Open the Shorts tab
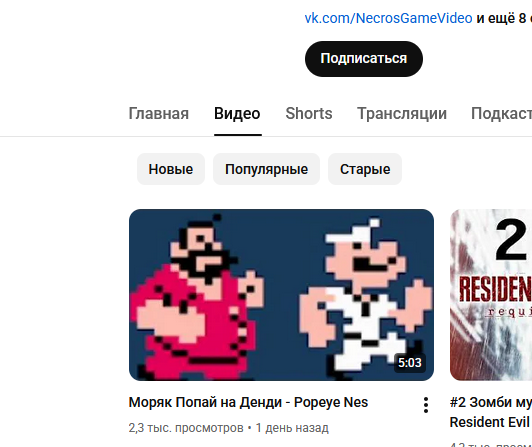This screenshot has height=447, width=532. (x=309, y=113)
